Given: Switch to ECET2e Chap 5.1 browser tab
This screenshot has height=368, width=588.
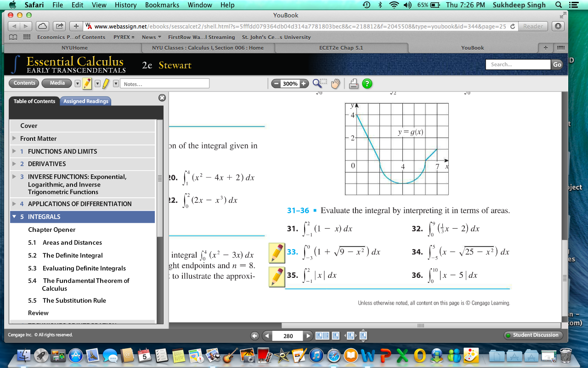Looking at the screenshot, I should pos(341,48).
